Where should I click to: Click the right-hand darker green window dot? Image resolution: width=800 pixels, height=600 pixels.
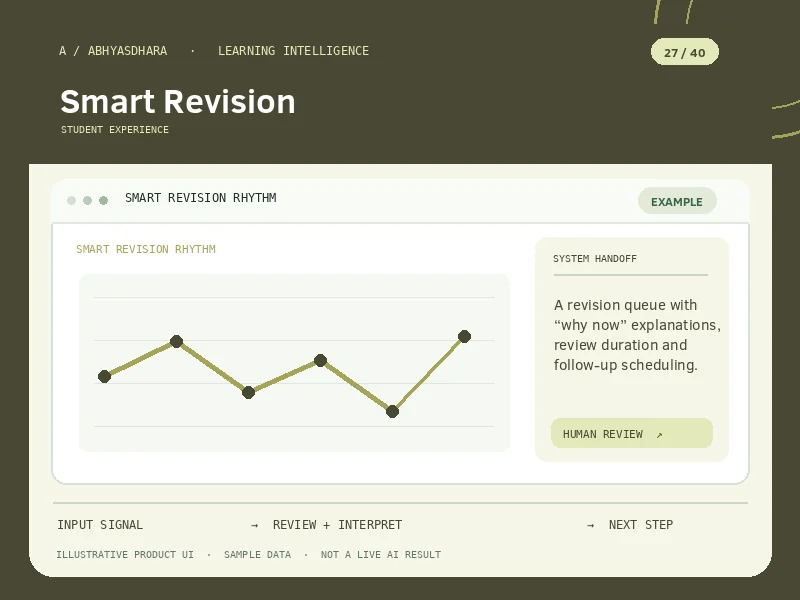(104, 200)
